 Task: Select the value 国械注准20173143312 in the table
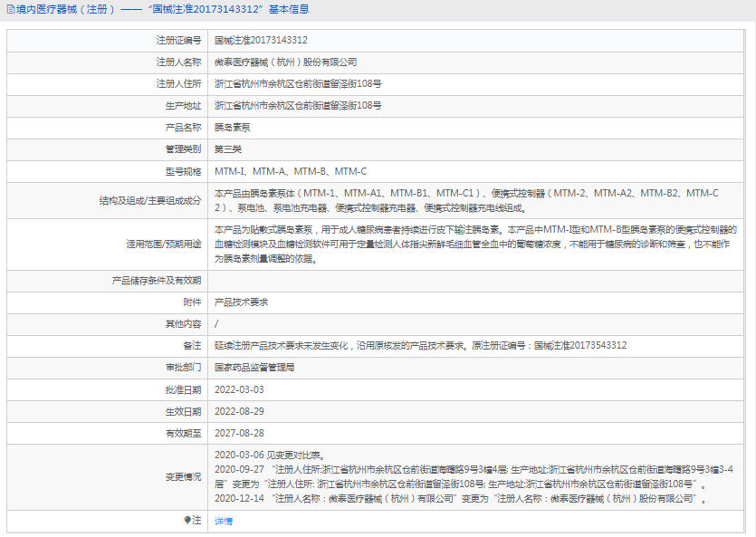261,41
